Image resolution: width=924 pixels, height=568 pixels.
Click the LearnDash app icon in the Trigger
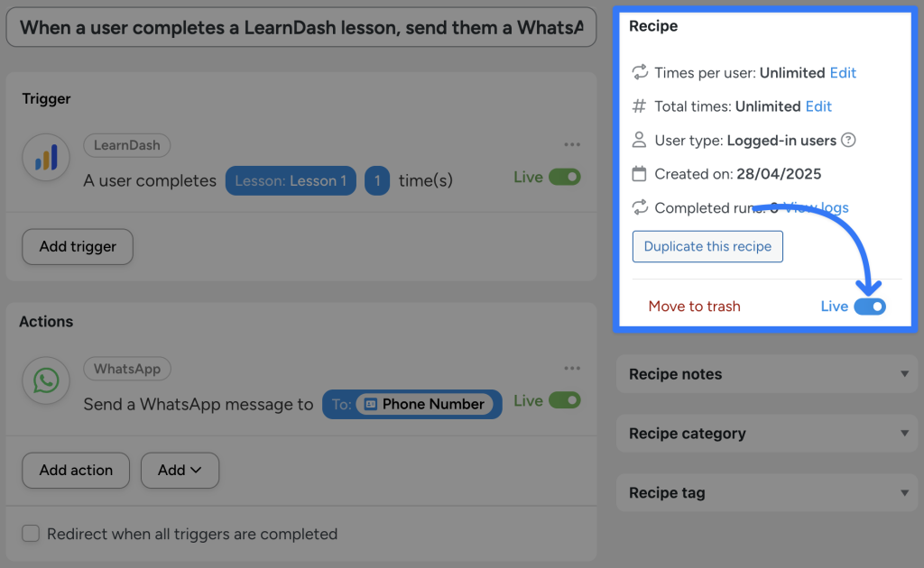coord(45,157)
